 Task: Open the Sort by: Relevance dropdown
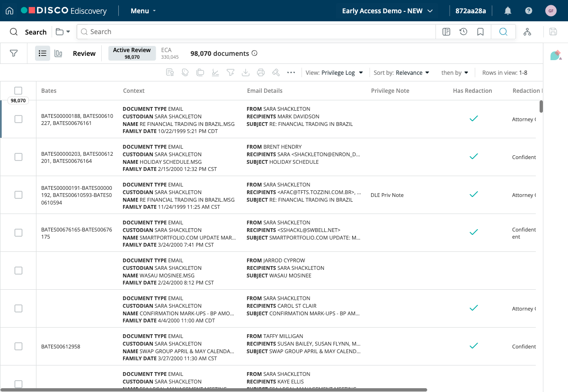[x=401, y=72]
